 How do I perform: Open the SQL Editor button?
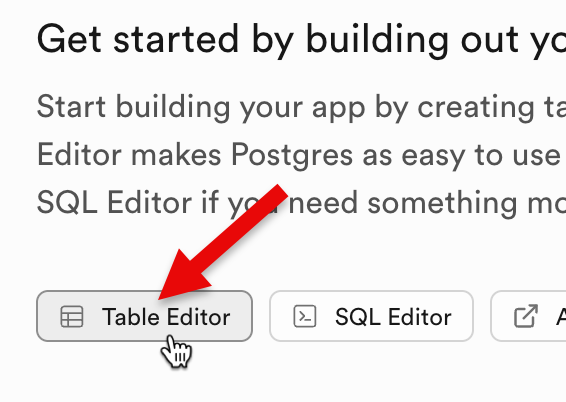tap(371, 316)
